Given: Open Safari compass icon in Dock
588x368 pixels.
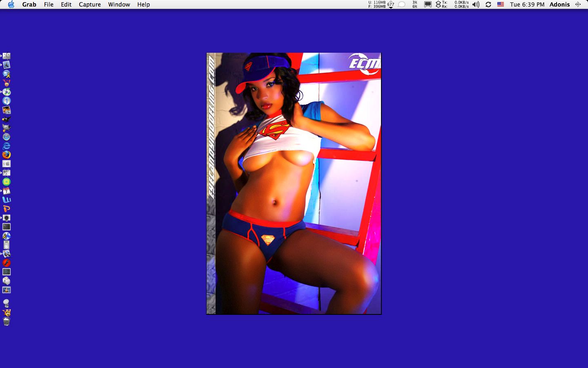Looking at the screenshot, I should (x=7, y=137).
